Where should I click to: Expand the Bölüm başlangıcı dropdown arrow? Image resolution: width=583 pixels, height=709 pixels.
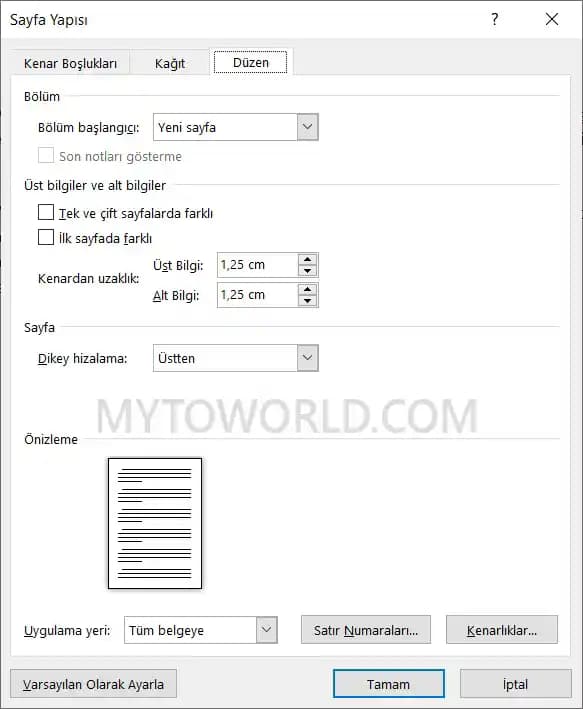[308, 127]
